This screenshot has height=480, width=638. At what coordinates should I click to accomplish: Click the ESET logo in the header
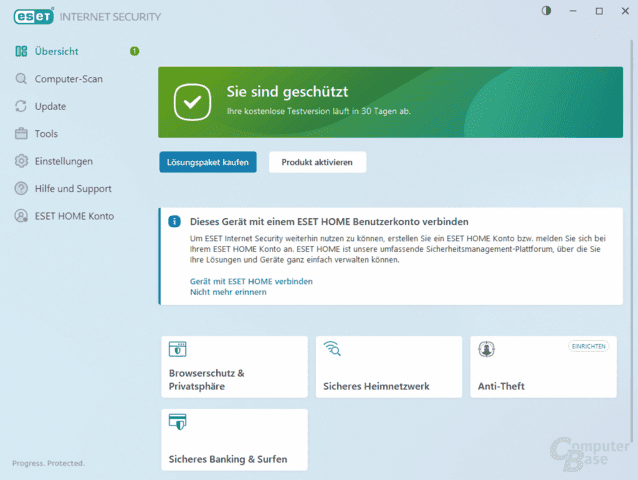coord(34,16)
